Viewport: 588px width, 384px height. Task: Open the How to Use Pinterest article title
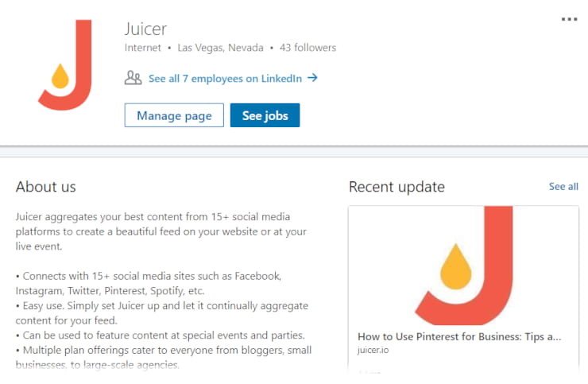(459, 337)
